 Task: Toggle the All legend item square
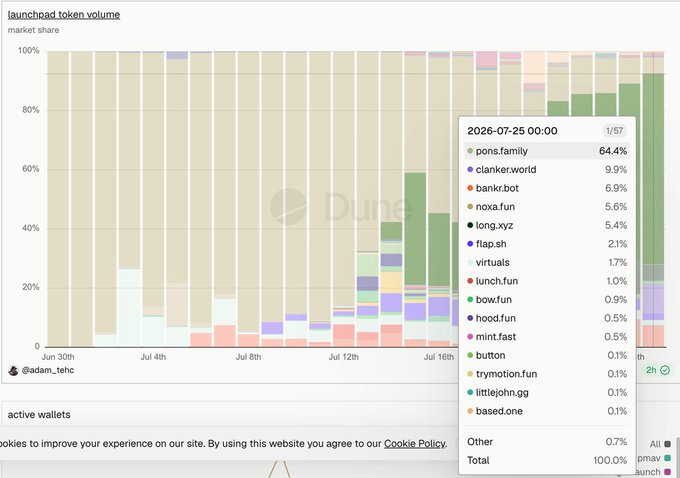coord(667,444)
